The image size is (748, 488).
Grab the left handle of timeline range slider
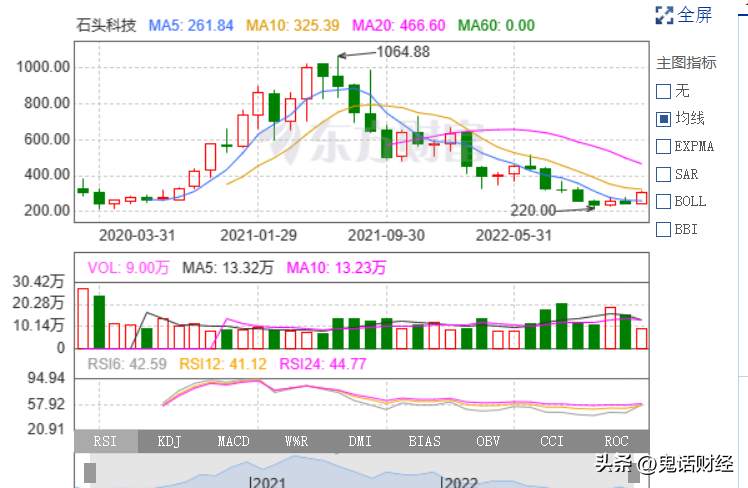[x=90, y=473]
